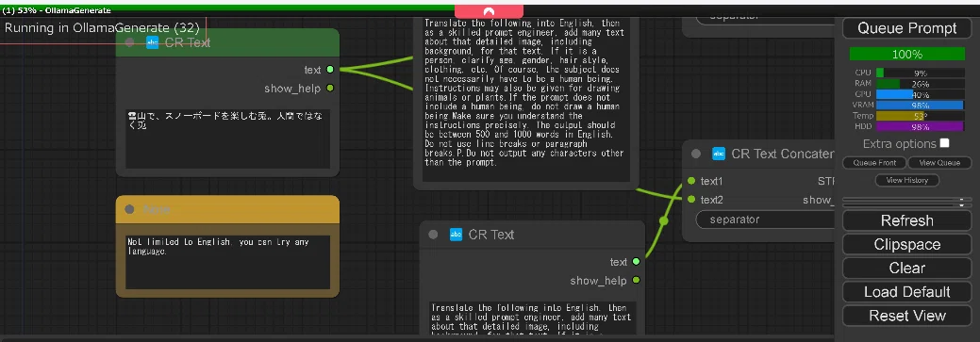Collapse the CR Text Concatenate node dot

pos(696,154)
